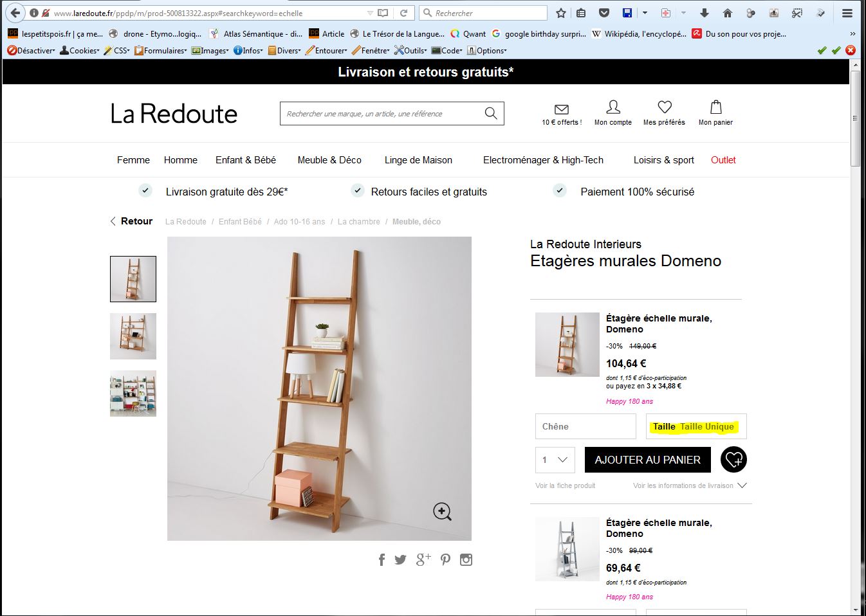Show bookmarks list icon in toolbar
The height and width of the screenshot is (616, 866).
(581, 13)
